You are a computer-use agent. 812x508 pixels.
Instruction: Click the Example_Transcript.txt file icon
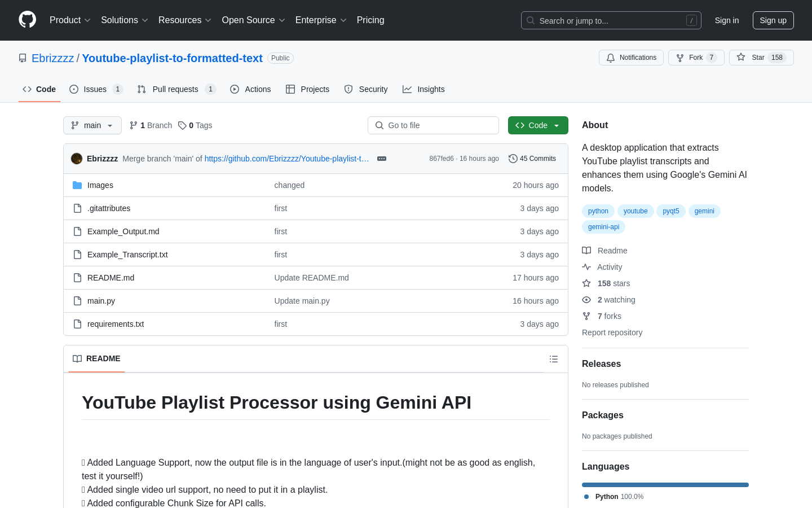pyautogui.click(x=77, y=255)
